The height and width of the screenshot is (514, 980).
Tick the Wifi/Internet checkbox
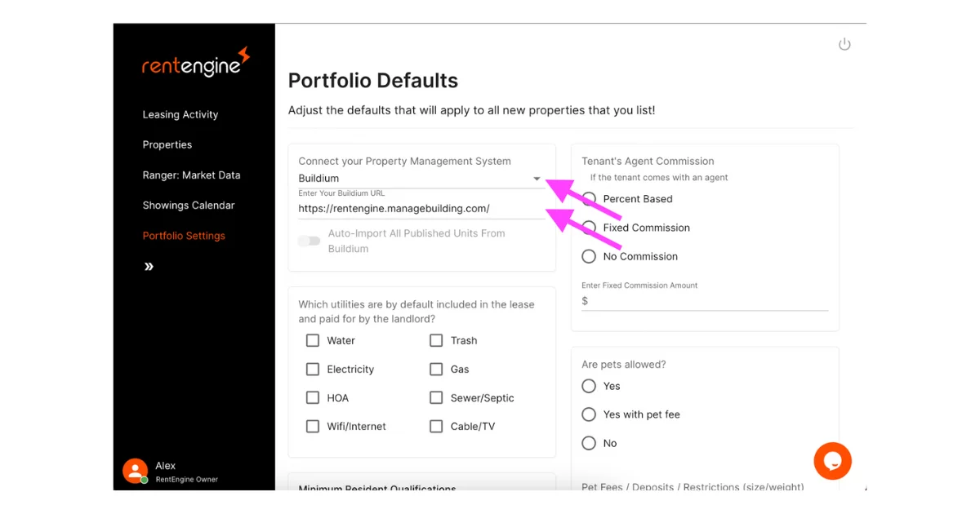click(313, 427)
